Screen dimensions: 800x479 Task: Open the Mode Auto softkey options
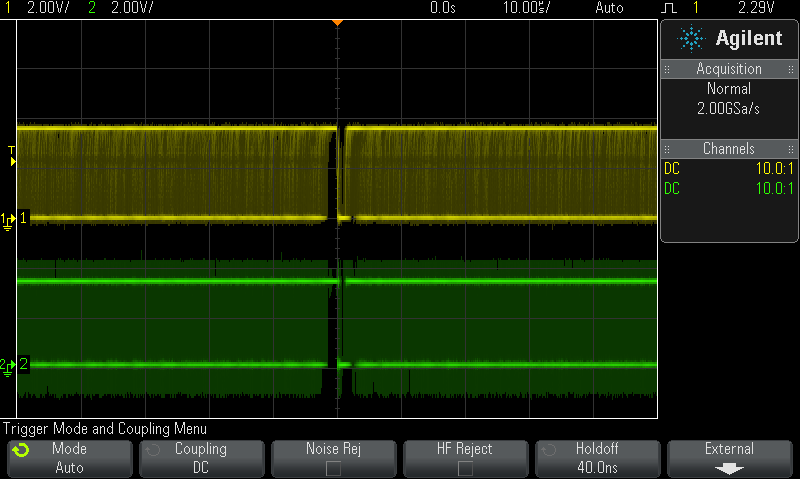(69, 458)
